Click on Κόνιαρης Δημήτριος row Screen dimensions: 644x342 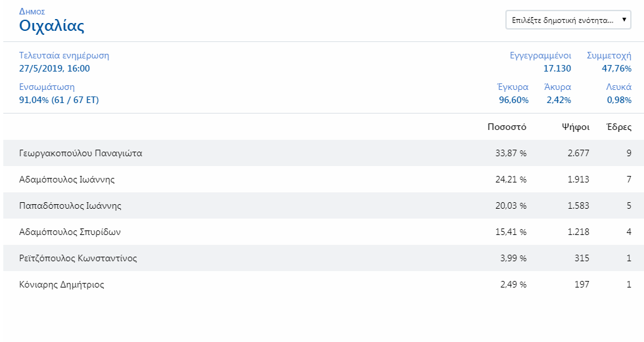(x=323, y=284)
